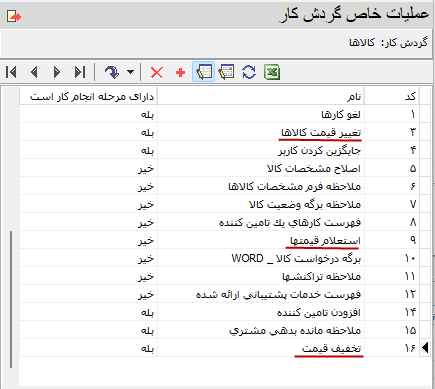Export the table to Excel

tap(272, 72)
